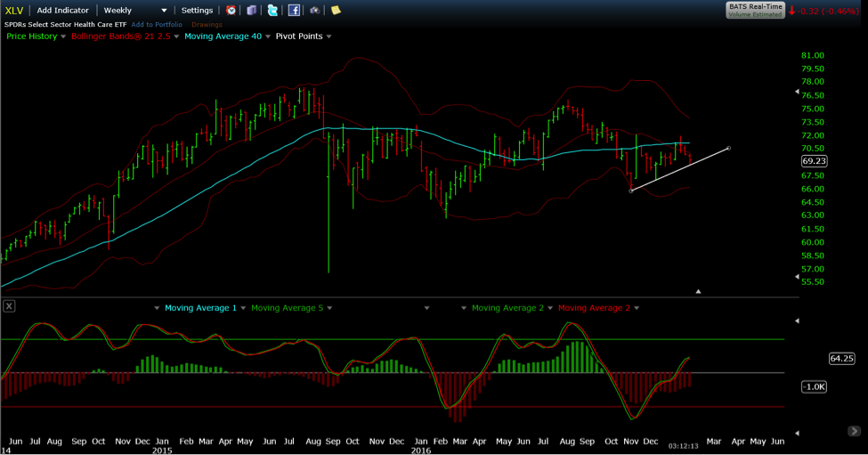Click the Add to Portfolio link
868x455 pixels.
[x=157, y=24]
